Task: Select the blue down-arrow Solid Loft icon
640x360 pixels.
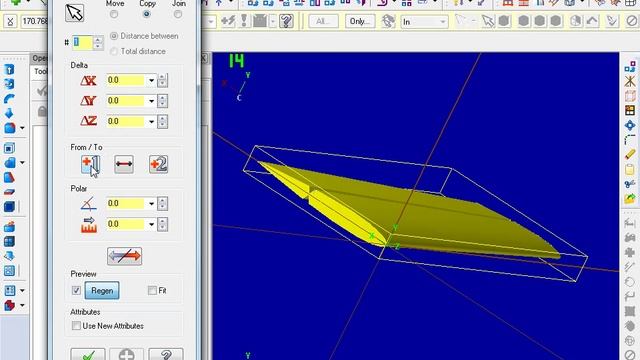Action: (9, 113)
